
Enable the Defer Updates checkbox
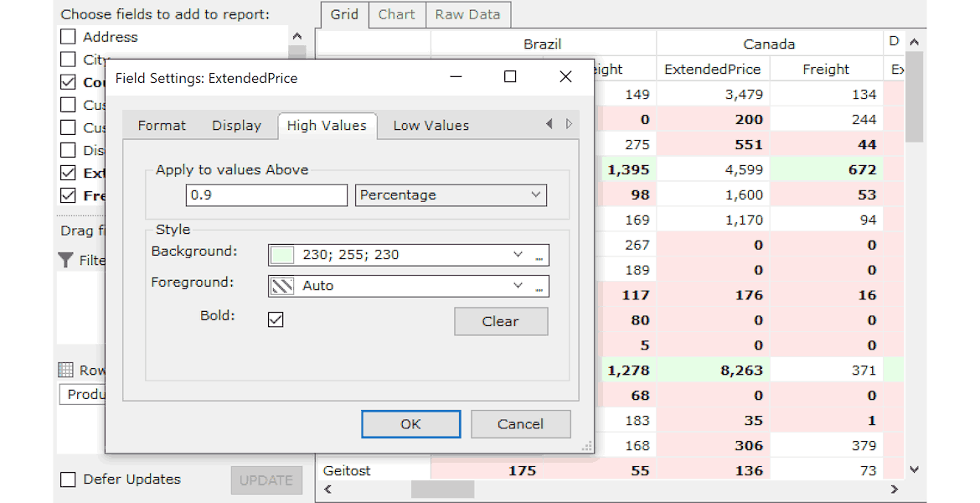point(69,480)
